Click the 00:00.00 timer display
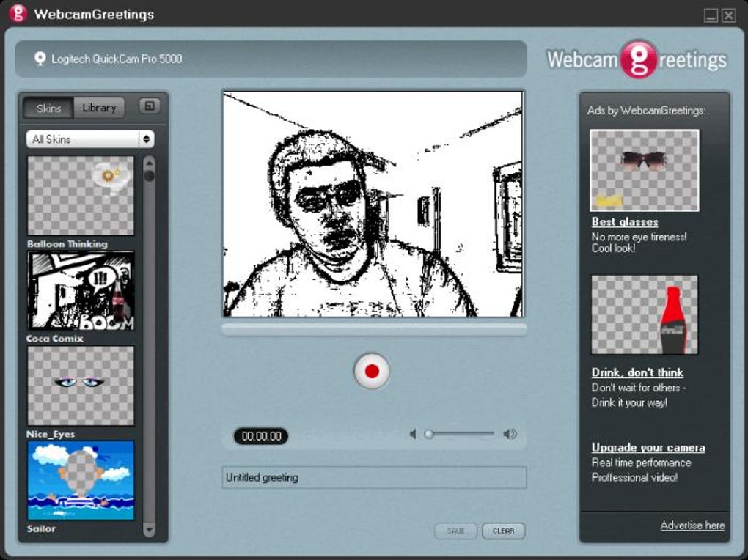 point(261,436)
